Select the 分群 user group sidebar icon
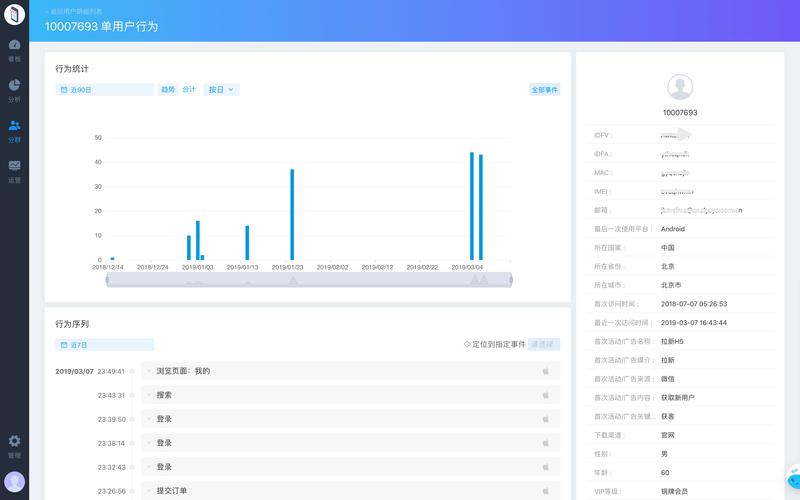Viewport: 800px width, 500px height. (x=14, y=130)
